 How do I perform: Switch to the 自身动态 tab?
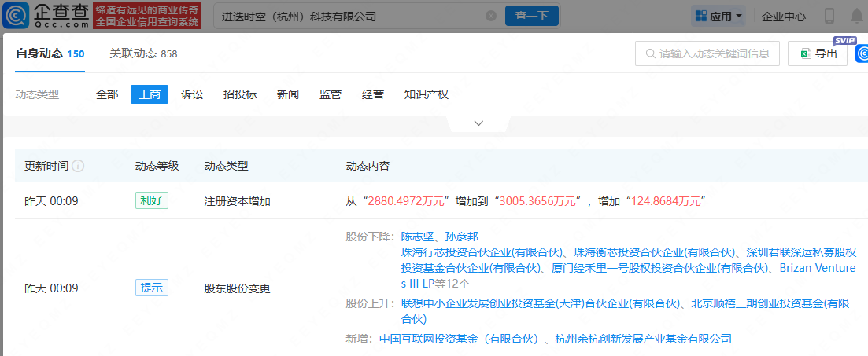tap(50, 53)
